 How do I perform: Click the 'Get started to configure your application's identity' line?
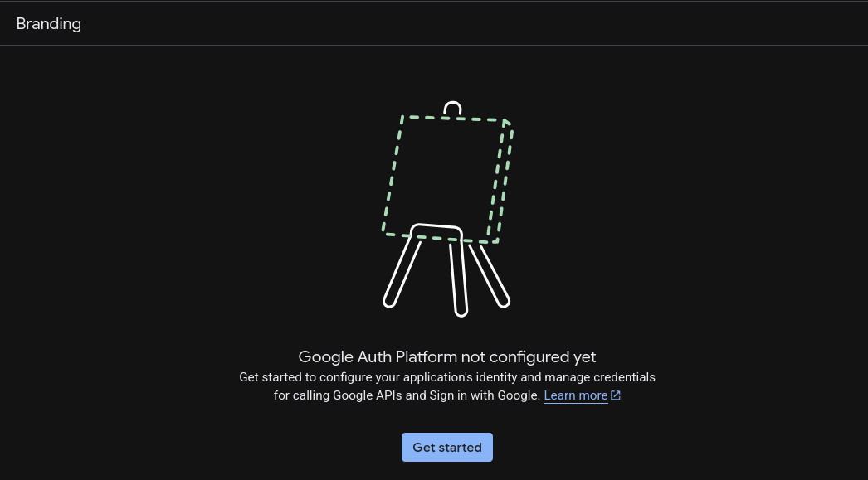446,377
